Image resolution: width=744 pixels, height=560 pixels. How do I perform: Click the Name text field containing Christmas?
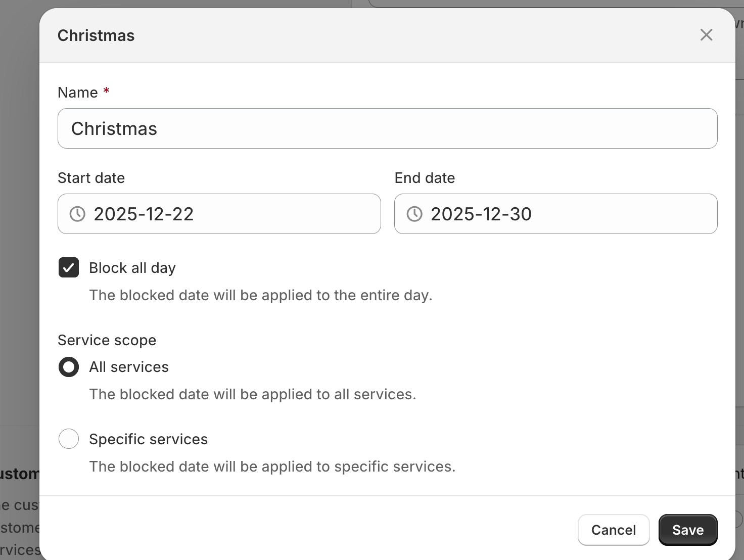point(387,128)
